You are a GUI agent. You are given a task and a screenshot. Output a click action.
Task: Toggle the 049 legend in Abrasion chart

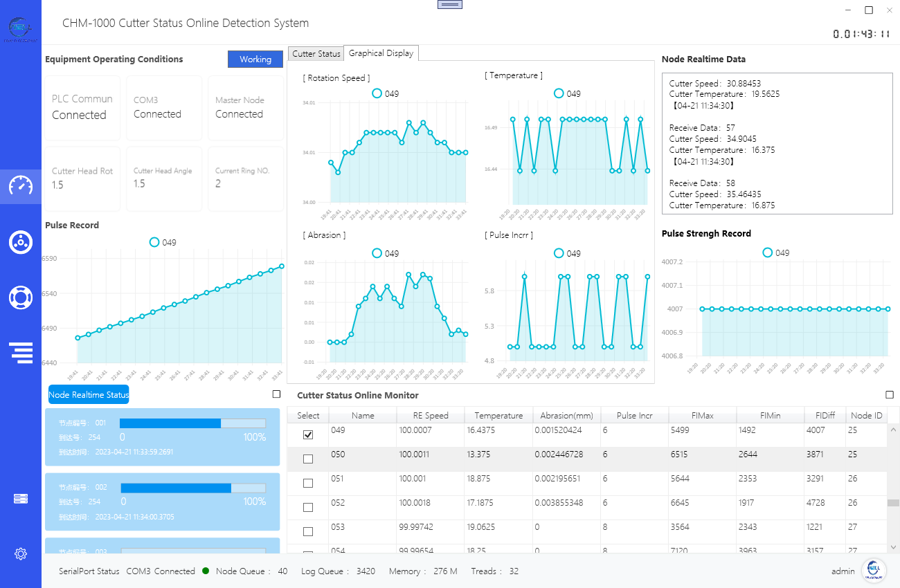click(385, 253)
